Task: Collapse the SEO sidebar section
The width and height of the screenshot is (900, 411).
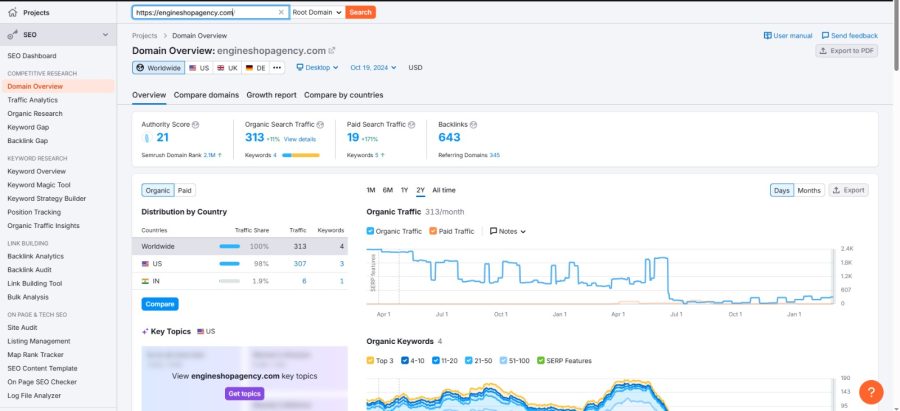Action: pos(105,35)
